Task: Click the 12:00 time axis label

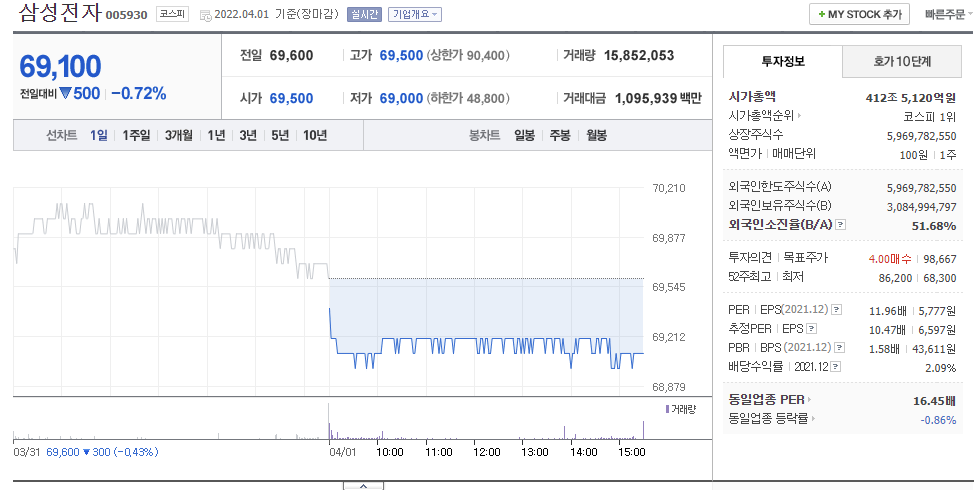Action: pos(486,452)
